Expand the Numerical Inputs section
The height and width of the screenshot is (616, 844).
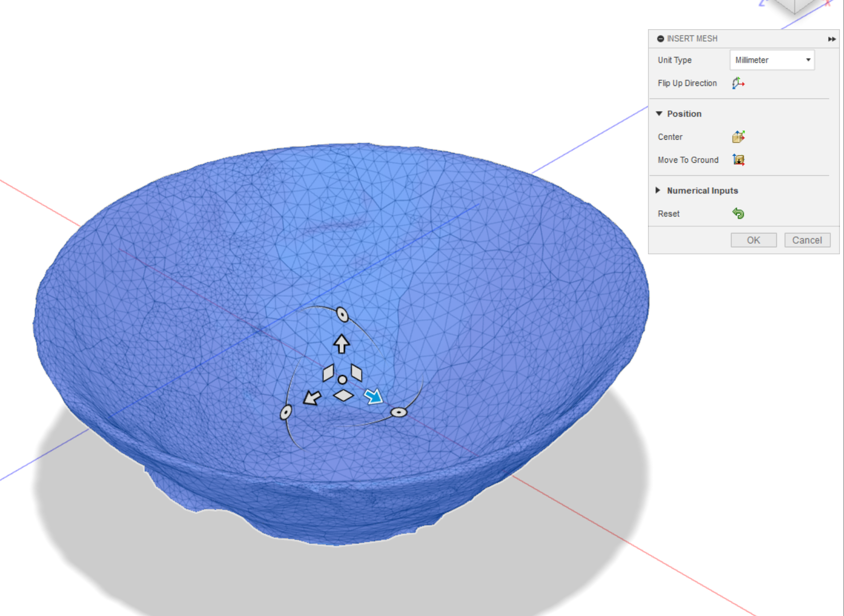(658, 190)
